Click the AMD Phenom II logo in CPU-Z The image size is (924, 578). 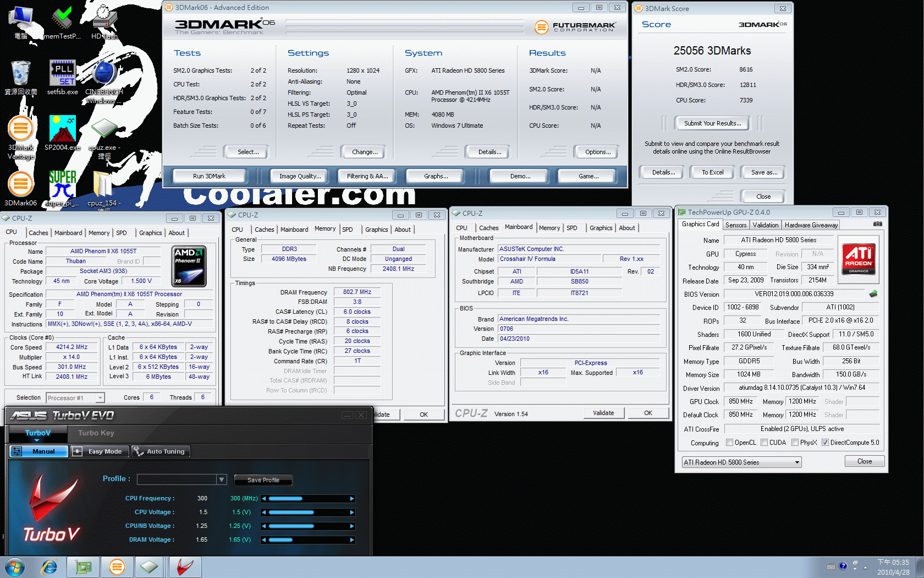[x=189, y=266]
